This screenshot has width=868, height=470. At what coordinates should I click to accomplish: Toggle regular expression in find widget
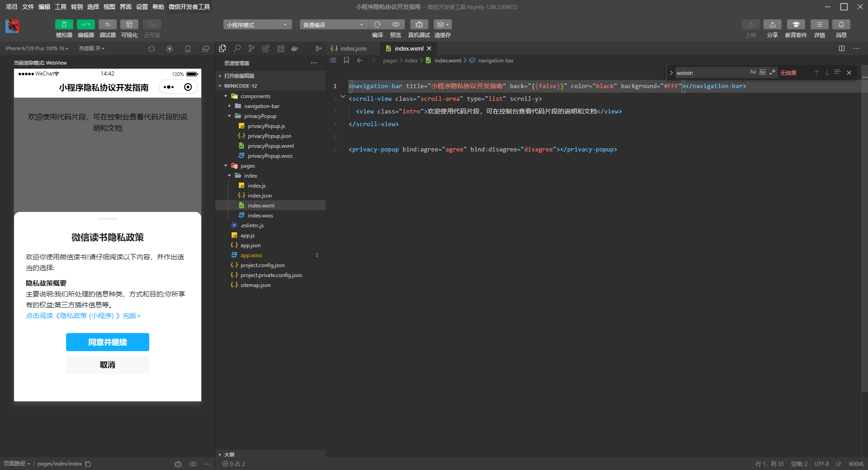[x=773, y=72]
